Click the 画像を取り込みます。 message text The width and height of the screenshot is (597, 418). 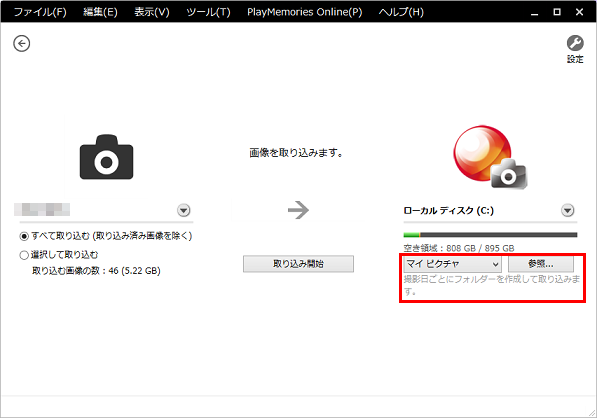click(x=296, y=153)
